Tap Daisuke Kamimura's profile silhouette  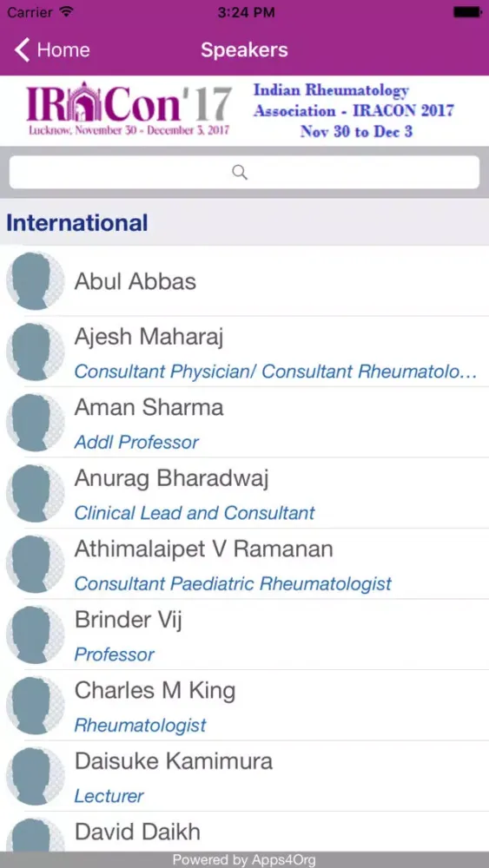(x=35, y=776)
